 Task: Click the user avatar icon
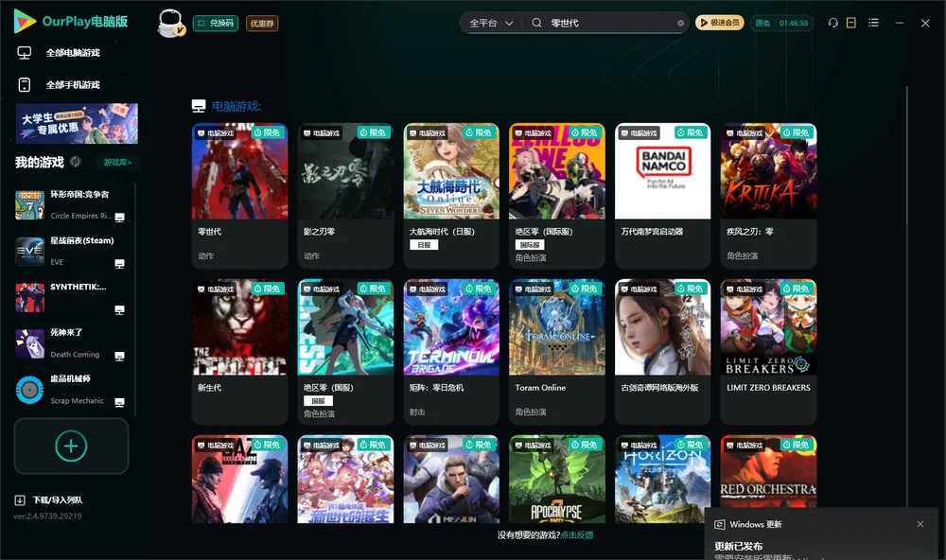(x=170, y=23)
